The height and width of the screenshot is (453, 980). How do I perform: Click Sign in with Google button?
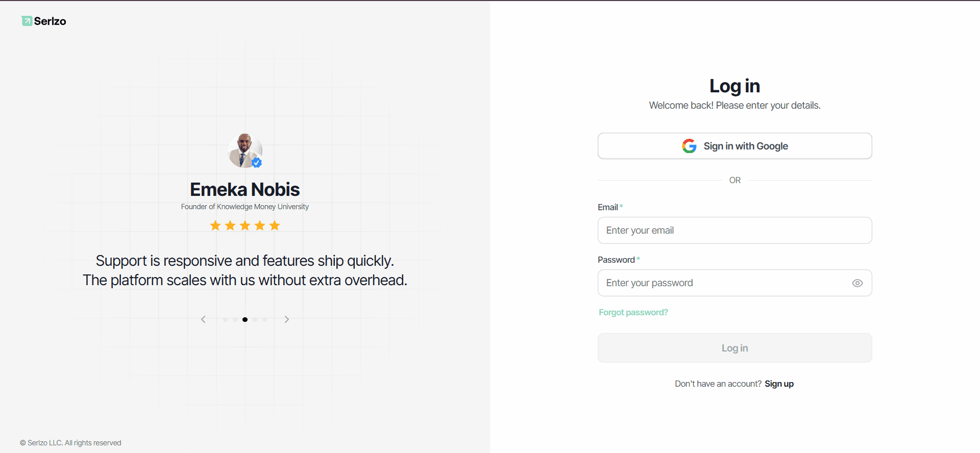[x=735, y=146]
